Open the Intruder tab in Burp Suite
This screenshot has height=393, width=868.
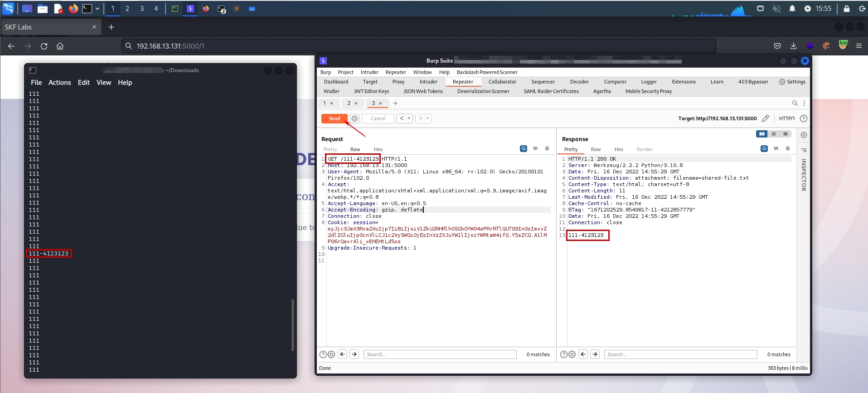click(428, 82)
